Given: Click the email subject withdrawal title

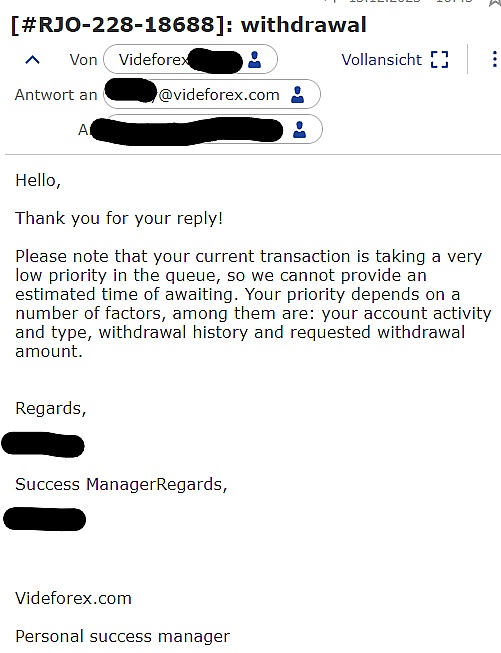Looking at the screenshot, I should click(x=189, y=24).
